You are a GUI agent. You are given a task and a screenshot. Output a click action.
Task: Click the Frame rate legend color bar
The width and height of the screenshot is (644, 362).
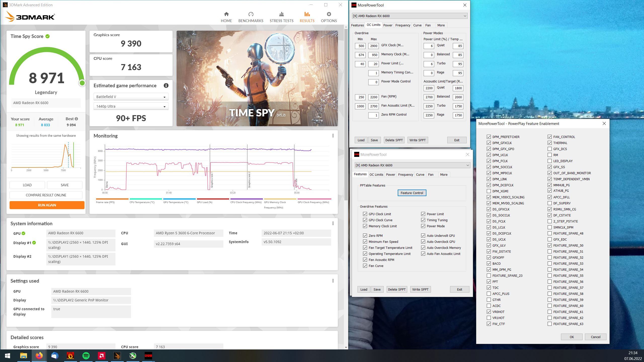[x=112, y=199]
